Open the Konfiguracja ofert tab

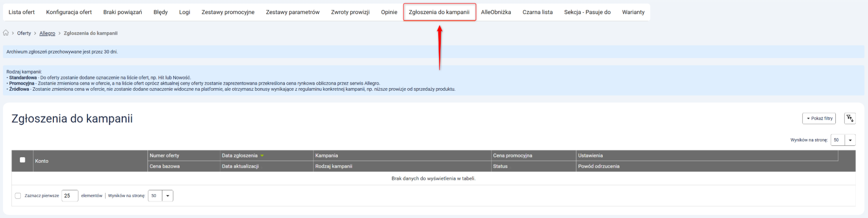[69, 12]
